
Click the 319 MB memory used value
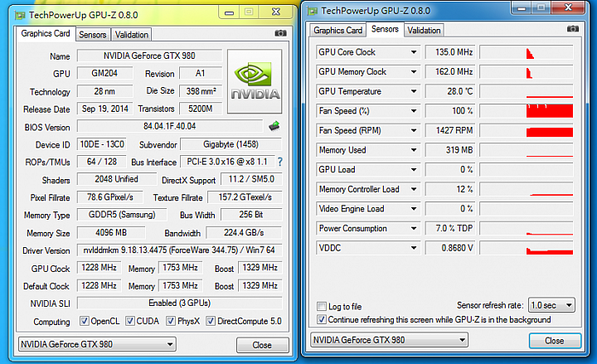pos(450,150)
